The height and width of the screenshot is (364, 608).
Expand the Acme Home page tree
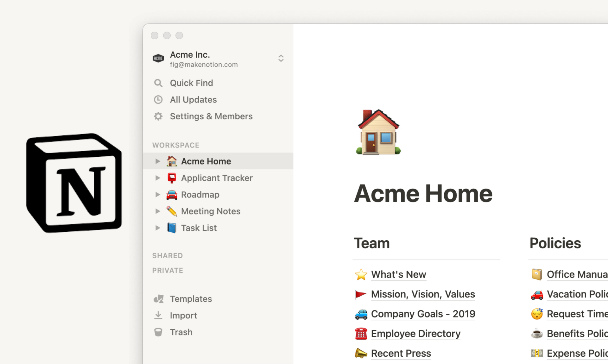(x=157, y=161)
